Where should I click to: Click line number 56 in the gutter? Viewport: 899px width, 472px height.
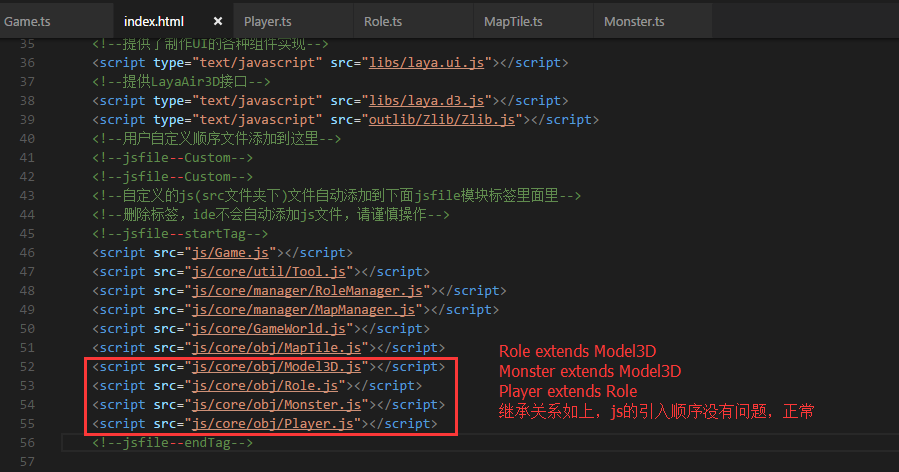tap(26, 442)
